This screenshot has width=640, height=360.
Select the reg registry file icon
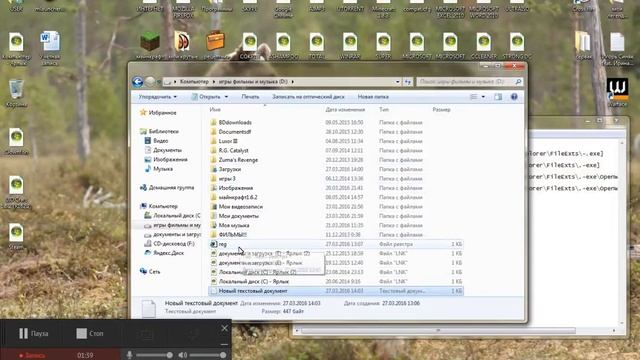click(213, 244)
